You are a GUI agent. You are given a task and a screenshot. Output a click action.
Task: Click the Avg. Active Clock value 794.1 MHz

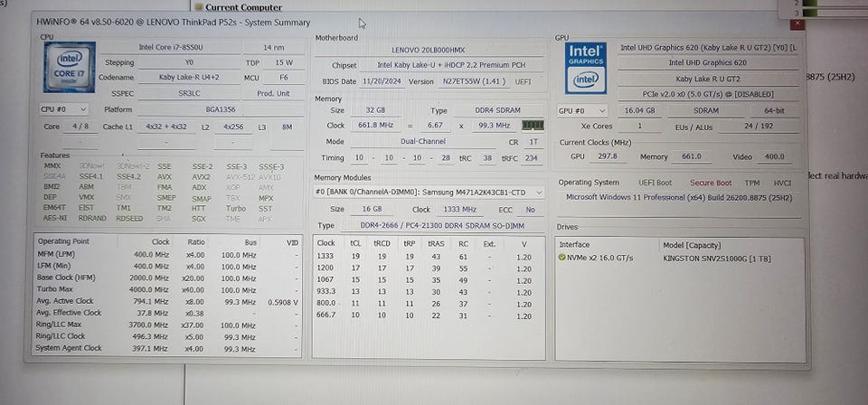pyautogui.click(x=151, y=302)
